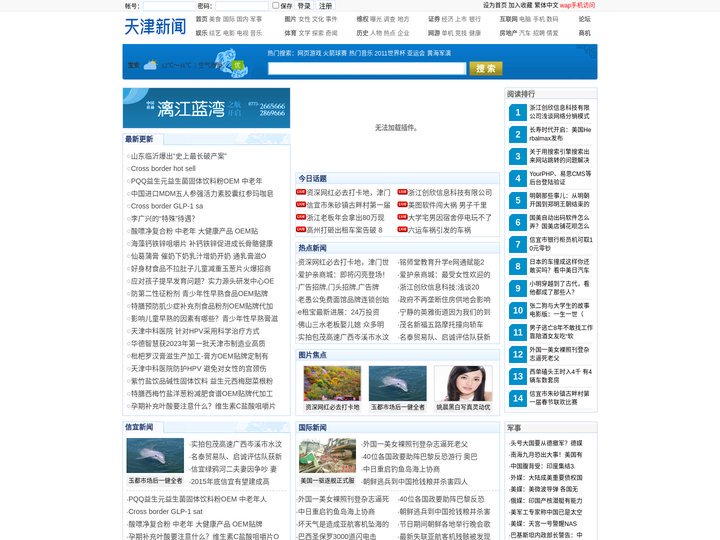The width and height of the screenshot is (720, 540).
Task: Open the 漓江蓝湾 banner advertisement
Action: click(x=206, y=108)
